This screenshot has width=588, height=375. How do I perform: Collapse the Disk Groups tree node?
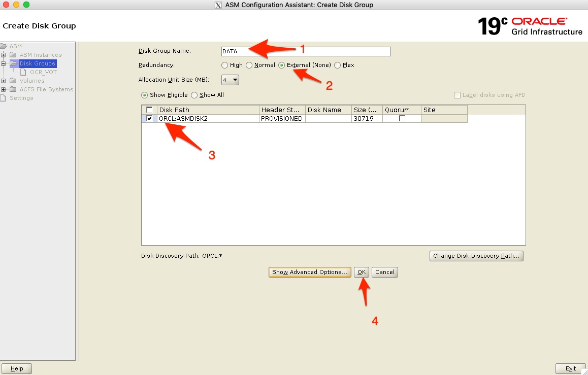point(4,64)
